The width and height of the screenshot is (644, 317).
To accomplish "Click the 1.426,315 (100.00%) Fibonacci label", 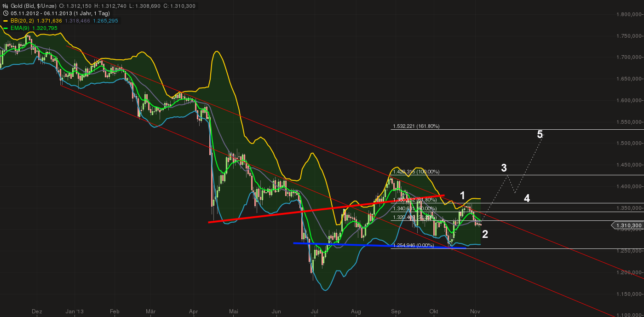I will (x=415, y=171).
